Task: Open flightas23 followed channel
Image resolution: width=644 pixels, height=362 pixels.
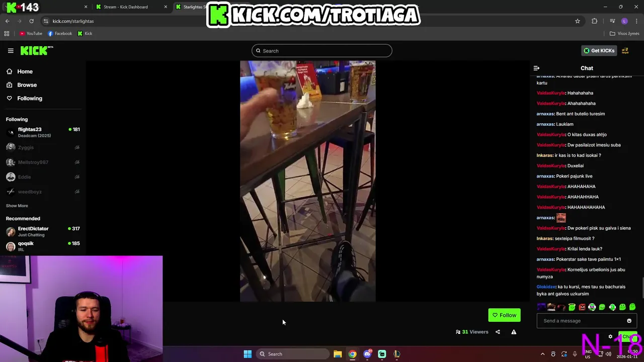Action: pos(43,132)
